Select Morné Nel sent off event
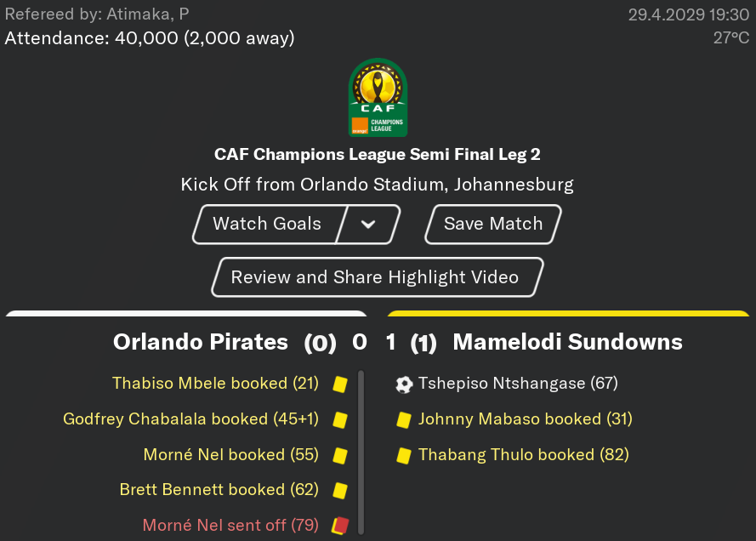Screen dimensions: 756x541 (230, 525)
